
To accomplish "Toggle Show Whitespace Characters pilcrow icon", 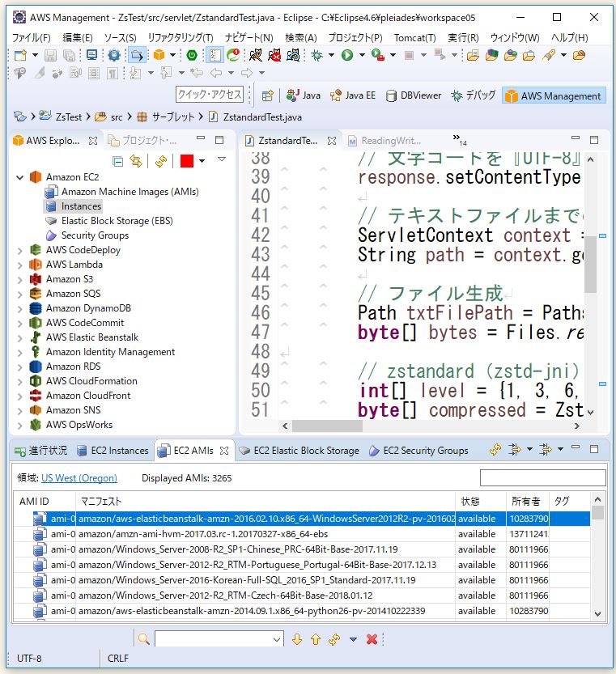I will (113, 73).
